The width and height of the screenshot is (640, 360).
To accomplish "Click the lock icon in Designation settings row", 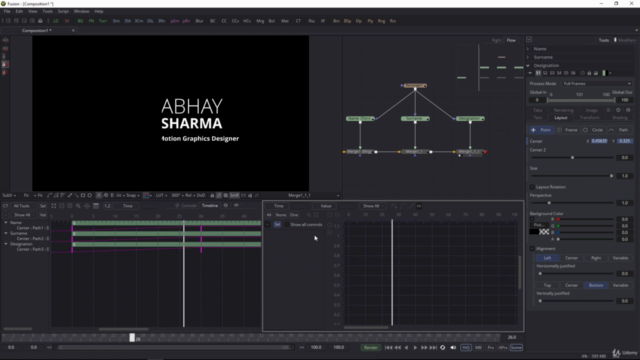I will 589,73.
